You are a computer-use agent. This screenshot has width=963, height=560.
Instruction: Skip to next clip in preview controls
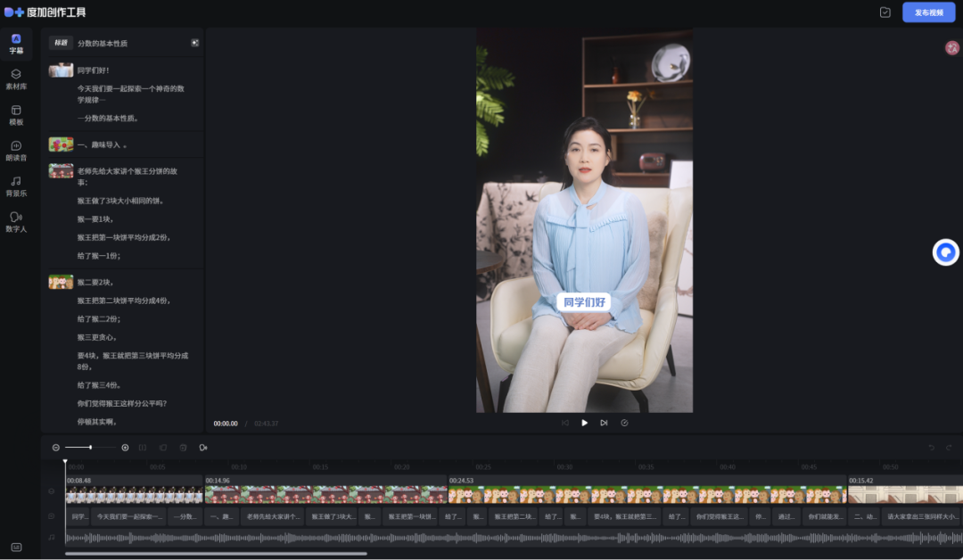pos(604,423)
